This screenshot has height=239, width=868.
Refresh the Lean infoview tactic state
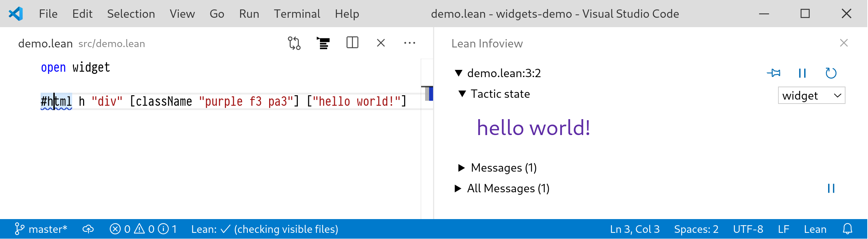click(831, 73)
